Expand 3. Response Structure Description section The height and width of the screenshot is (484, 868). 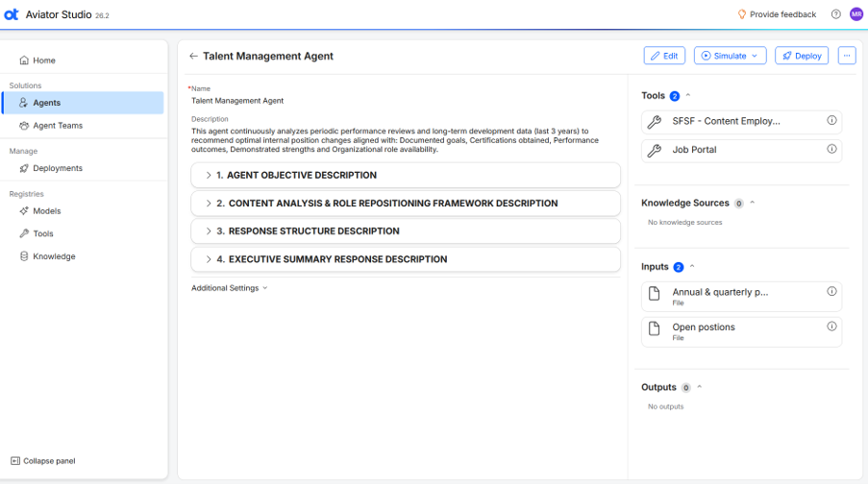coord(406,230)
